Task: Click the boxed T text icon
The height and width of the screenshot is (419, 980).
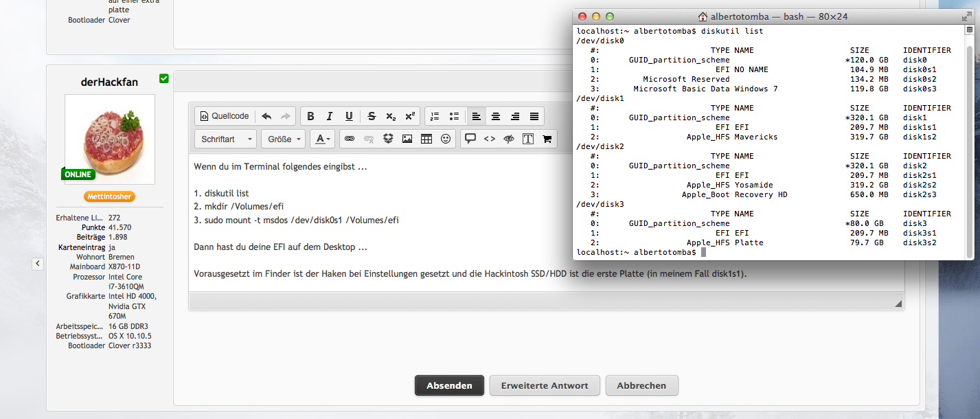Action: (528, 139)
